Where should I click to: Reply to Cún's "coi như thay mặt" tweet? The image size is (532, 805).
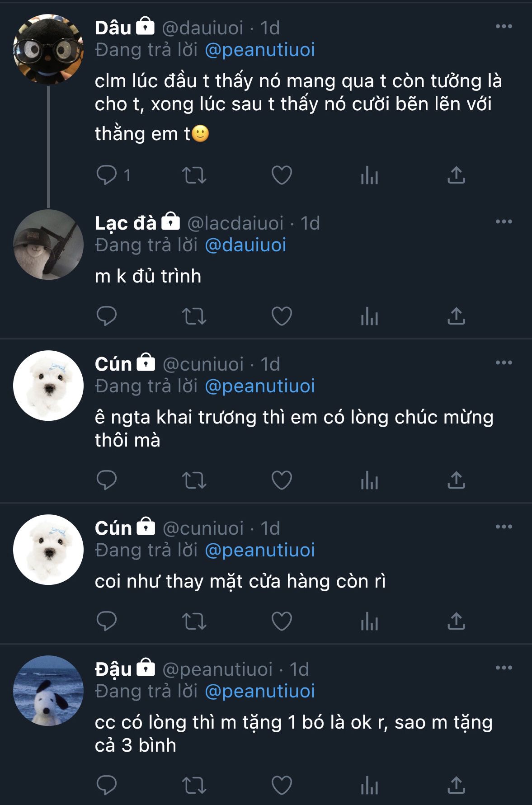(x=107, y=621)
